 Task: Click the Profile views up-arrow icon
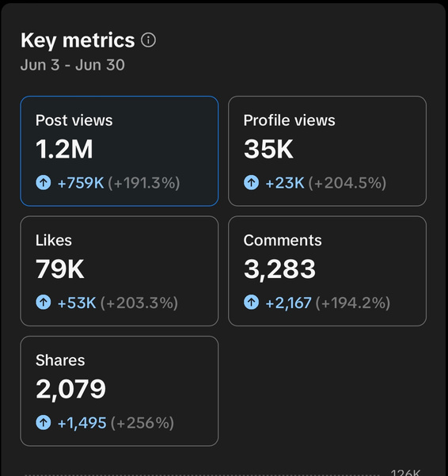[x=251, y=183]
